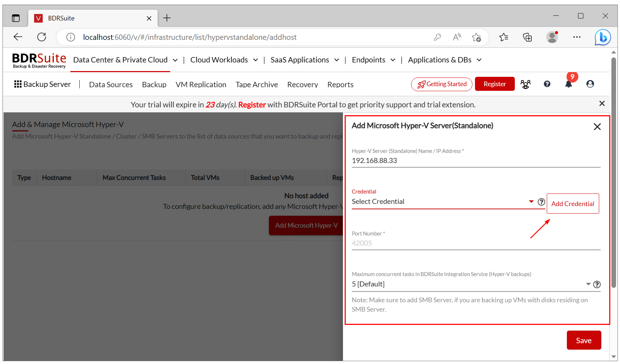Open Reports menu
Image resolution: width=620 pixels, height=364 pixels.
[340, 85]
